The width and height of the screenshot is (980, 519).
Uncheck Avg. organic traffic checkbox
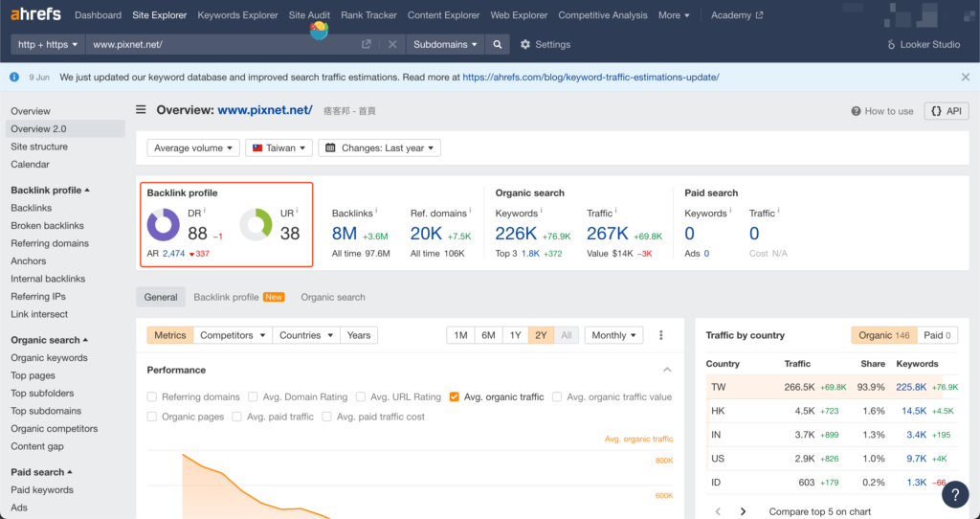[x=455, y=396]
